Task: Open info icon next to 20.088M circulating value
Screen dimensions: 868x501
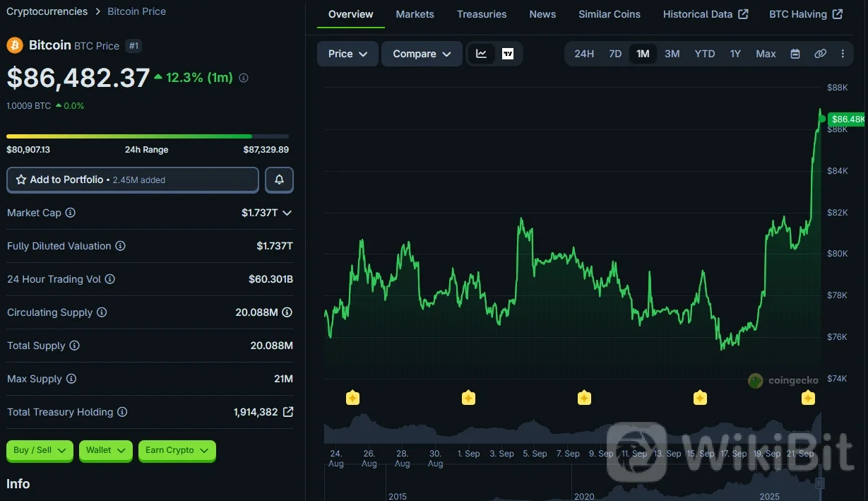Action: (287, 312)
